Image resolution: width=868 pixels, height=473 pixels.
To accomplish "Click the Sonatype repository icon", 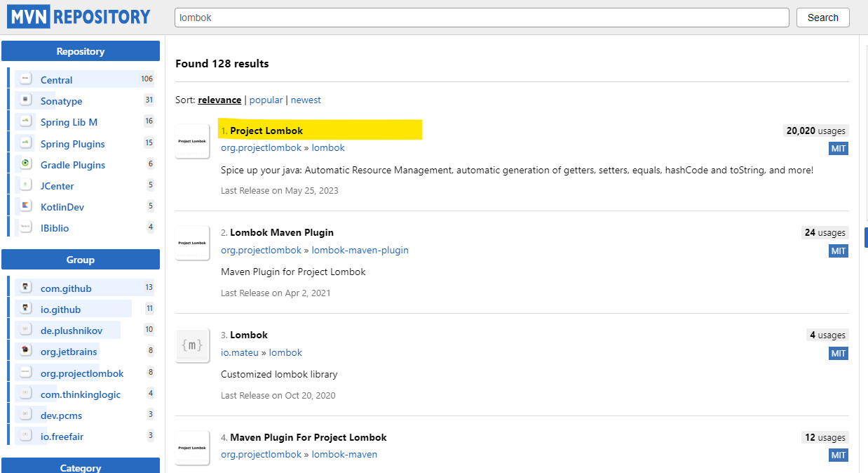I will point(25,100).
